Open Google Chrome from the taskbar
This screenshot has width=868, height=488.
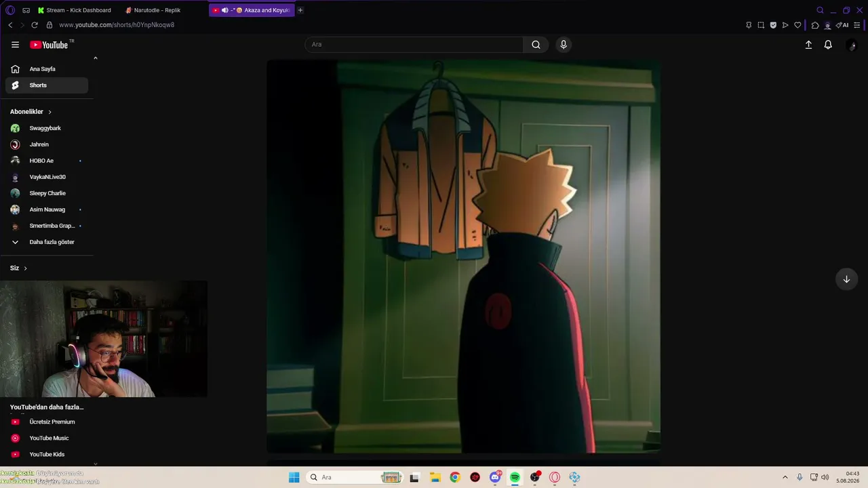pos(455,477)
